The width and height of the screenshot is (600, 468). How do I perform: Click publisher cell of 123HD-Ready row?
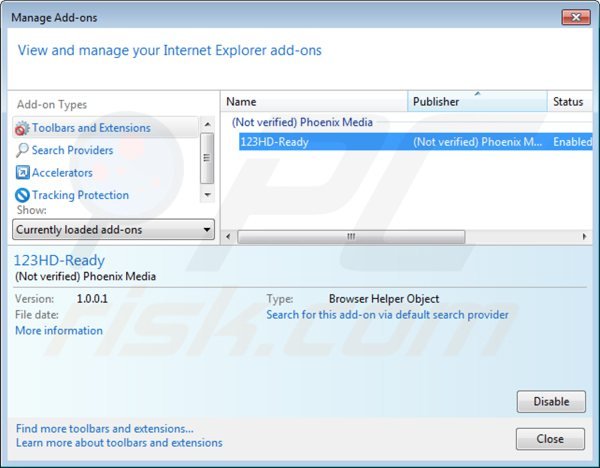tap(478, 142)
